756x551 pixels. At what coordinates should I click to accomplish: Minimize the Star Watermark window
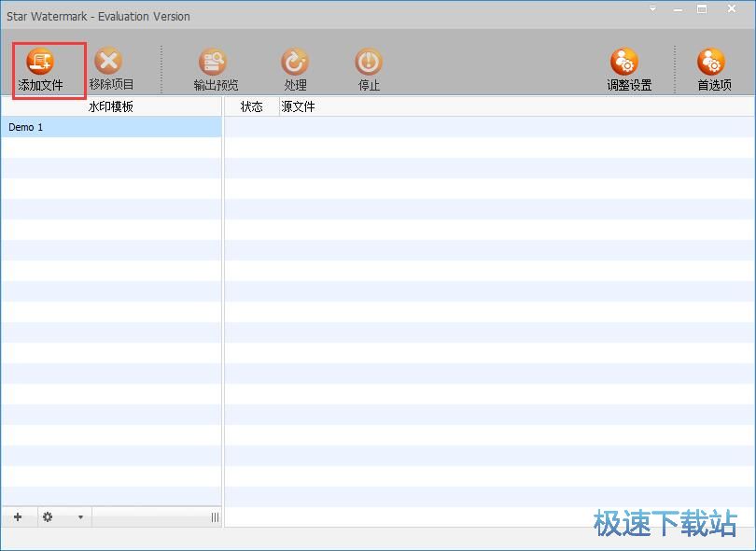(678, 9)
